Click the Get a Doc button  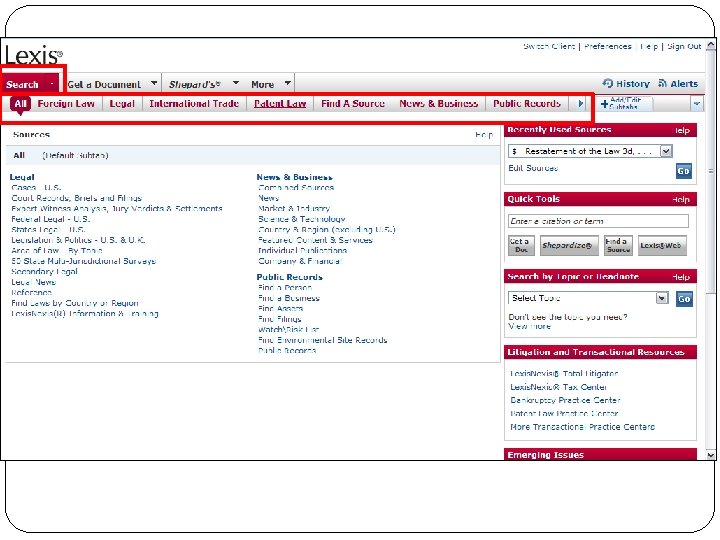(x=521, y=245)
